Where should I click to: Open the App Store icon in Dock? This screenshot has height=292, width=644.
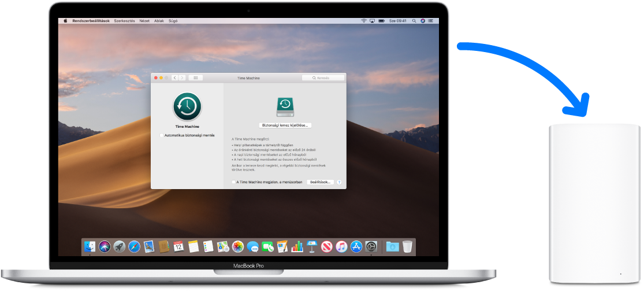[356, 247]
